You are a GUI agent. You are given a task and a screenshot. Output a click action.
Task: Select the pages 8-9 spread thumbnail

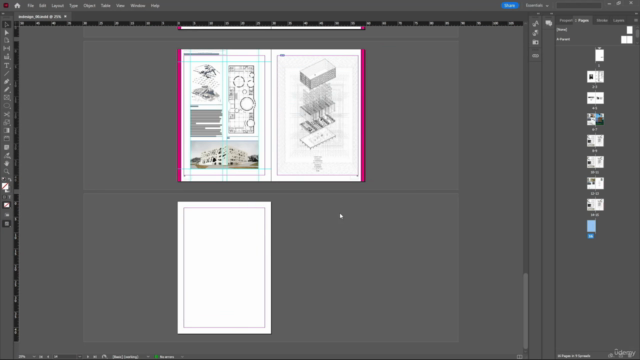[x=595, y=141]
